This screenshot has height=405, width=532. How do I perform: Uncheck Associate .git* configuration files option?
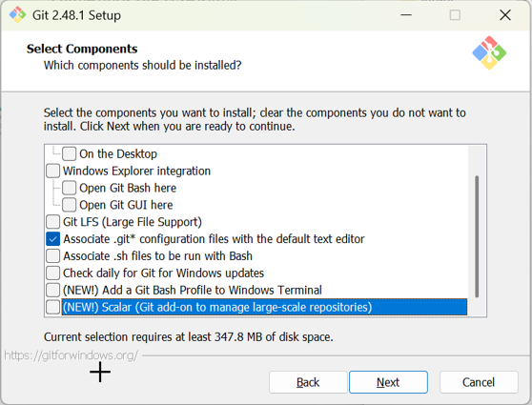coord(53,239)
